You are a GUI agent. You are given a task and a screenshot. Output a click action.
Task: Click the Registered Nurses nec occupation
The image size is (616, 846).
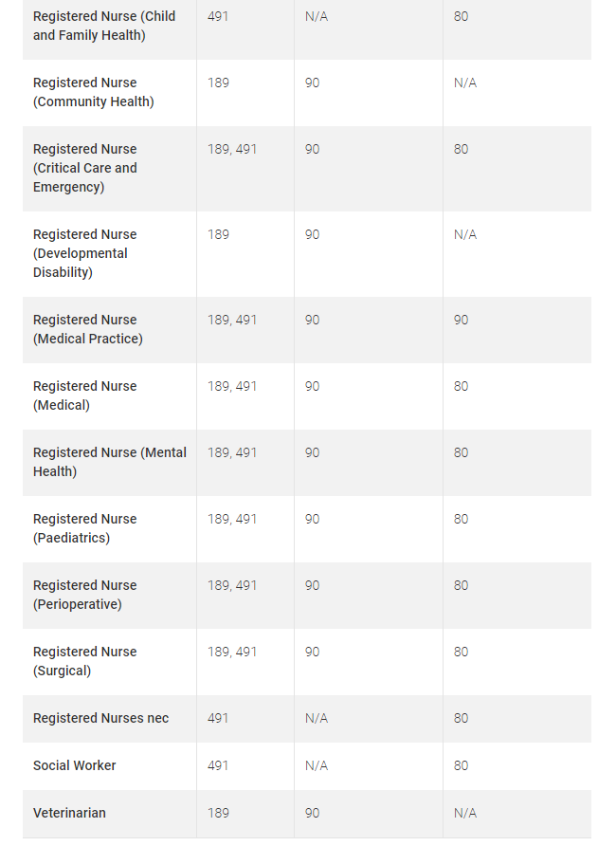[101, 718]
